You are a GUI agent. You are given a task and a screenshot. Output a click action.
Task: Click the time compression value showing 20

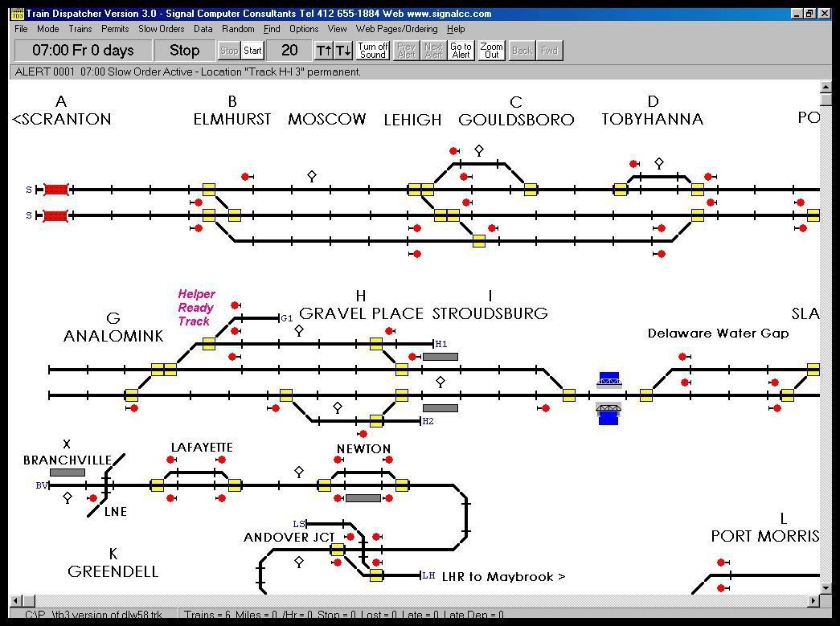pos(289,50)
